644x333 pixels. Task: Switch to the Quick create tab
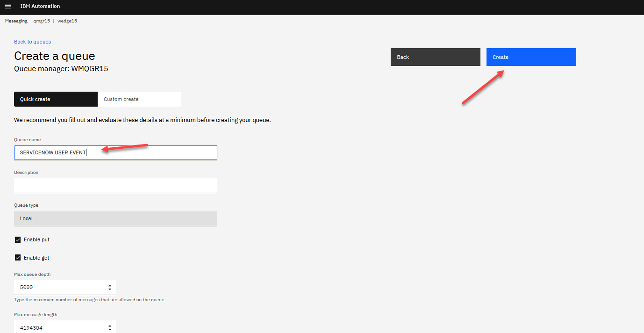pyautogui.click(x=56, y=99)
